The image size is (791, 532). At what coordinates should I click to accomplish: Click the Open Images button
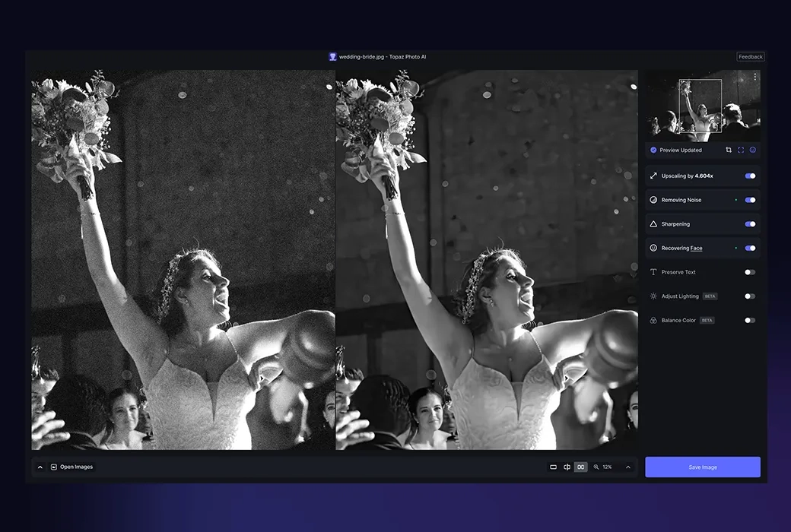point(71,467)
